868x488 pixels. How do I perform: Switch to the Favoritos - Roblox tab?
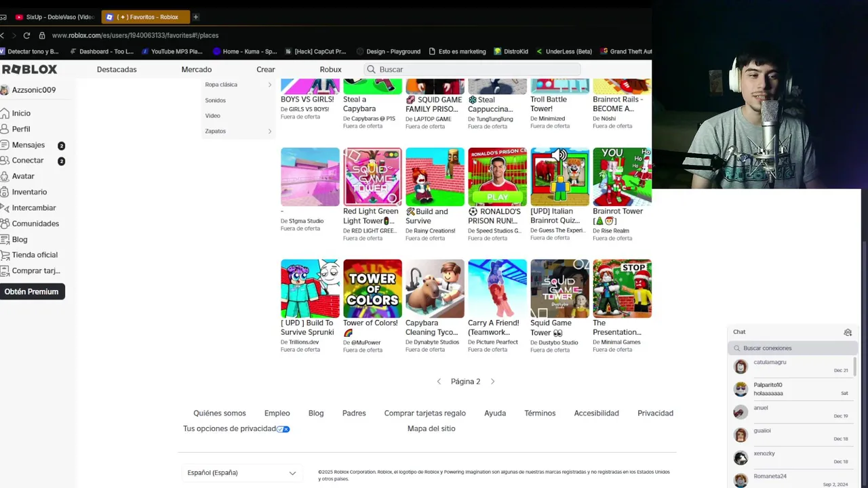pyautogui.click(x=145, y=17)
